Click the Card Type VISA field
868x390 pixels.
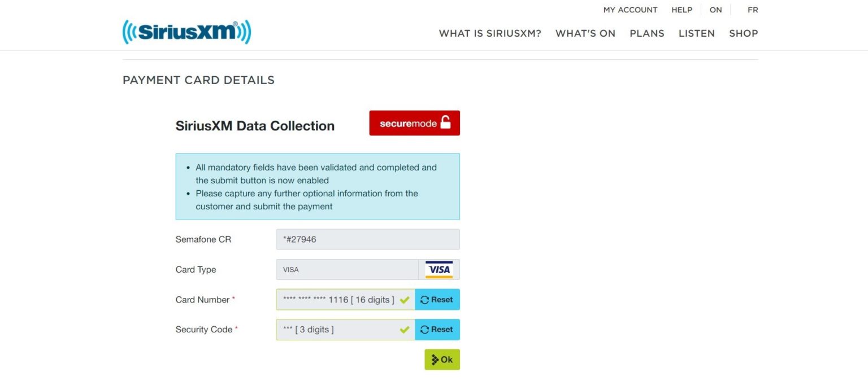[x=347, y=270]
